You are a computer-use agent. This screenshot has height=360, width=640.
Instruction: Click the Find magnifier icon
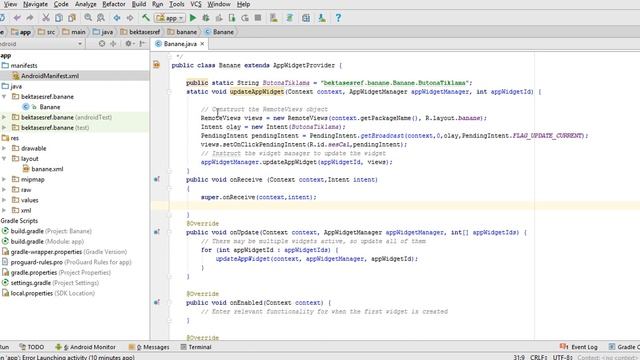[88, 18]
